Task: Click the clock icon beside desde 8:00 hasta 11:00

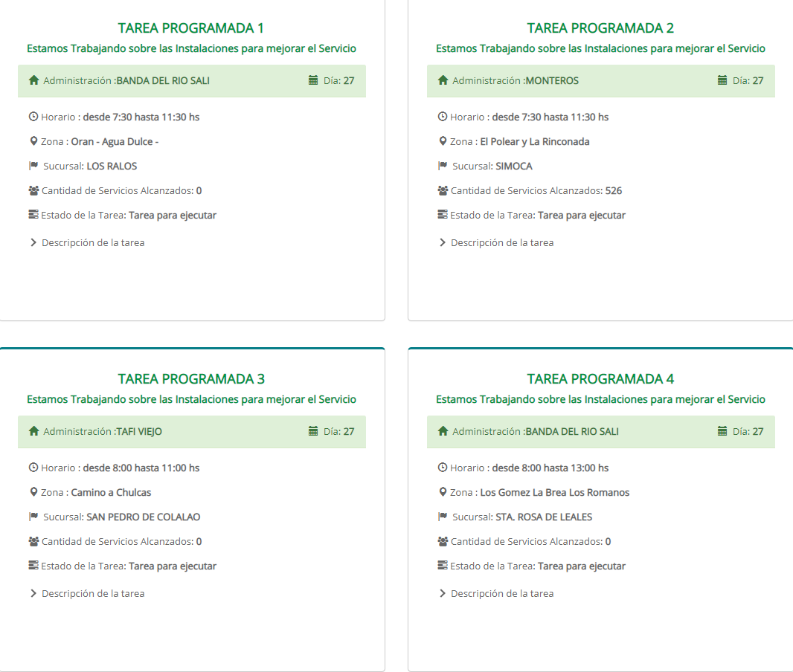Action: pos(33,468)
